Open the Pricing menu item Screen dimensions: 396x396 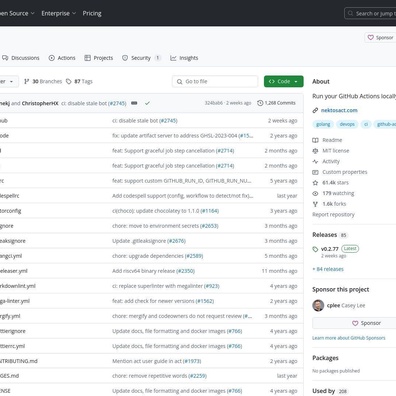coord(92,13)
